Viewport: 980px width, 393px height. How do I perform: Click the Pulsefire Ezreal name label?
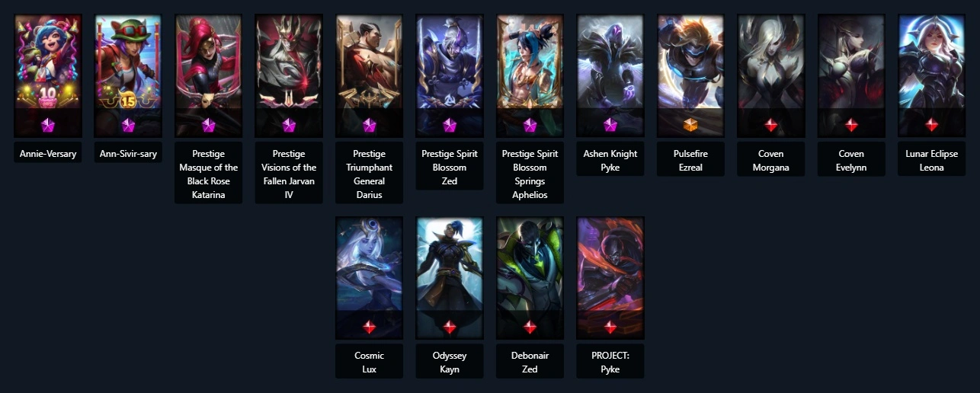coord(690,160)
